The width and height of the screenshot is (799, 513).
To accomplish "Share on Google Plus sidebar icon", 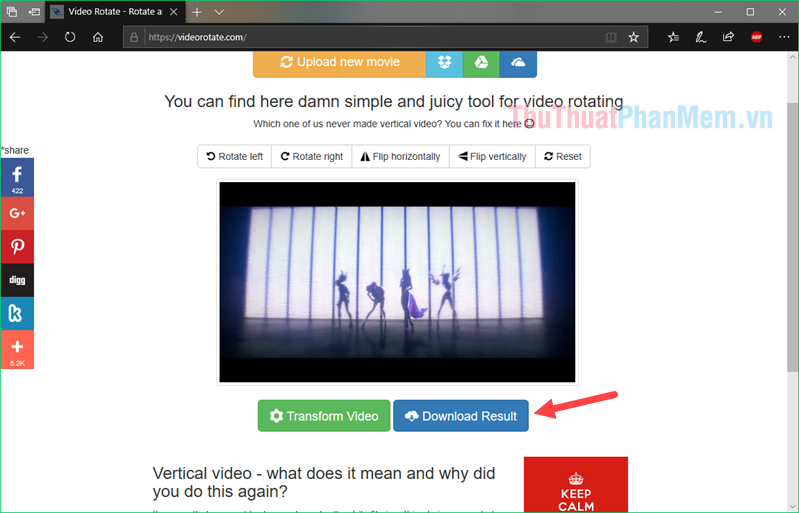I will tap(17, 213).
